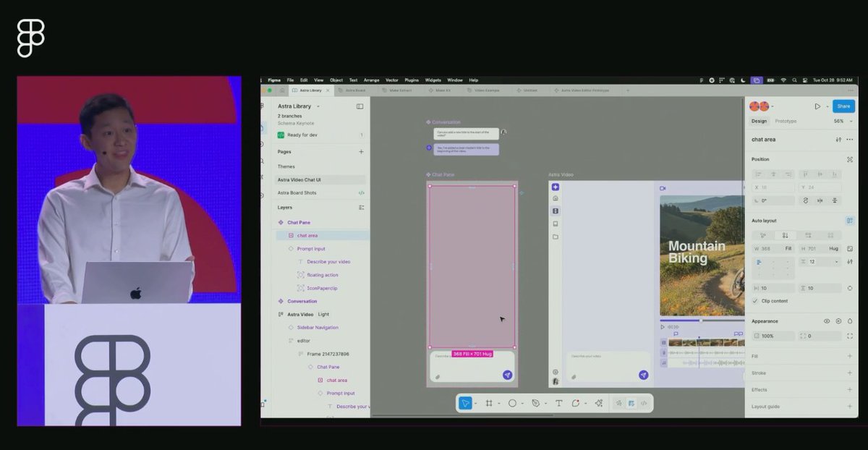This screenshot has height=450, width=868.
Task: Click the Layers panel collapse-all icon
Action: (361, 207)
